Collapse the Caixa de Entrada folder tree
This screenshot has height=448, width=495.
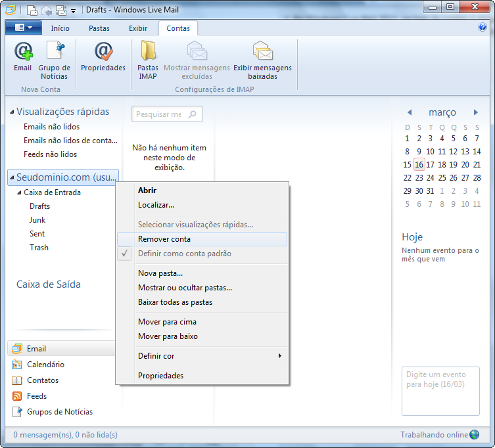pos(19,192)
